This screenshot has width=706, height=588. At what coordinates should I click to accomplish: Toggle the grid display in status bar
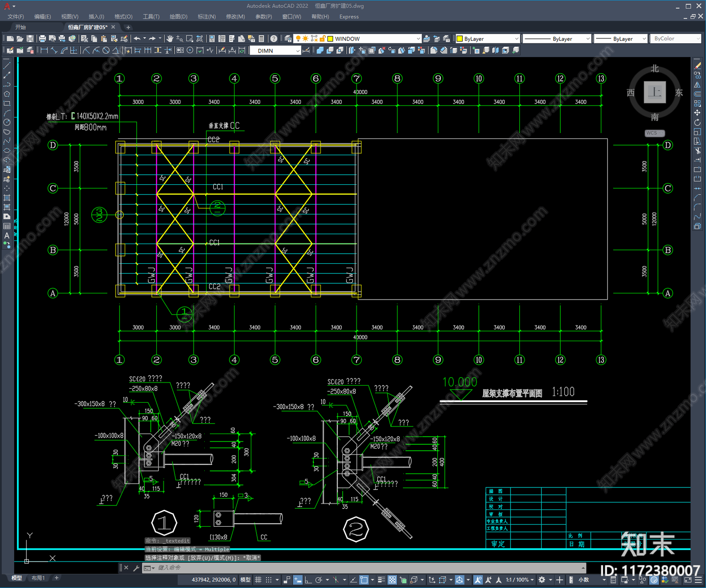click(x=258, y=580)
